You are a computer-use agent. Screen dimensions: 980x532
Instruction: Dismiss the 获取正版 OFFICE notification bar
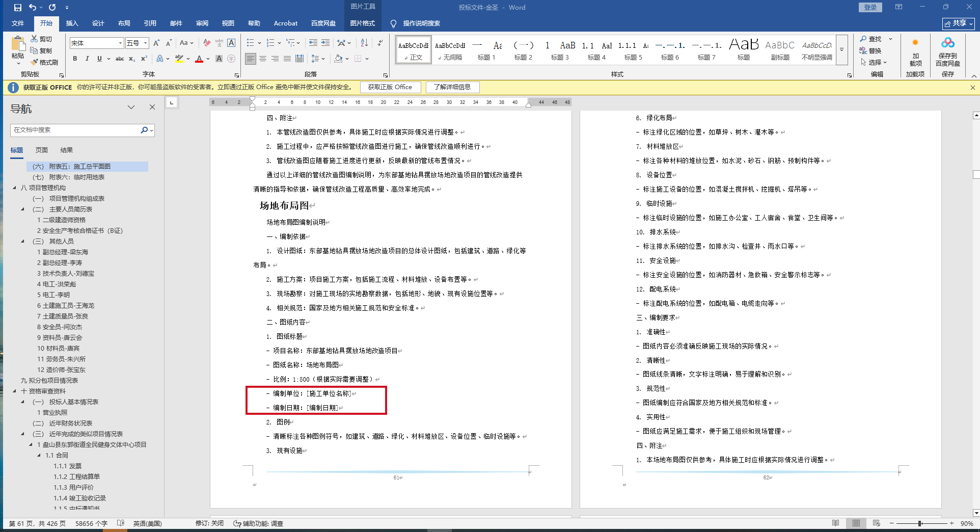pos(972,88)
